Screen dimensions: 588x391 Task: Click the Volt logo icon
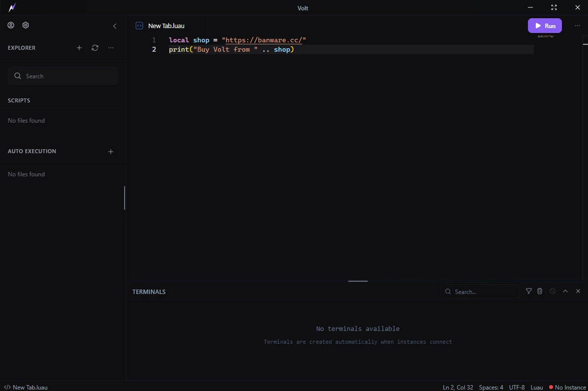12,7
